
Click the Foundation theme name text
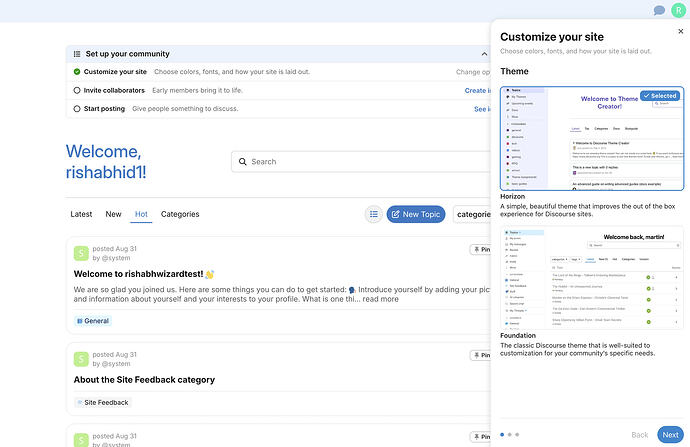coord(518,335)
